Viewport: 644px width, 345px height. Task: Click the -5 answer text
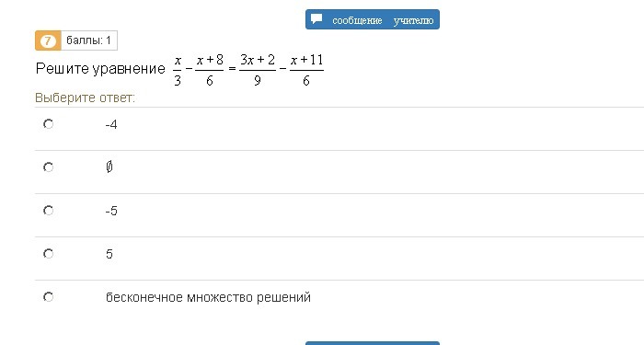(x=111, y=211)
